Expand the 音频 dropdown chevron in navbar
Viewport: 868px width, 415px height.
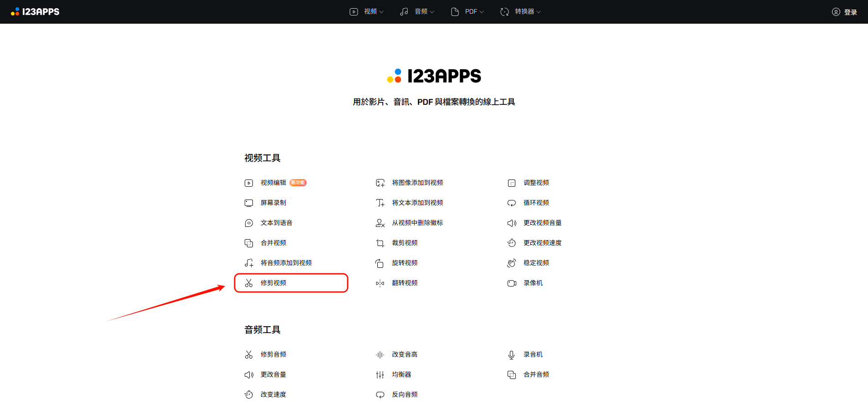click(432, 12)
